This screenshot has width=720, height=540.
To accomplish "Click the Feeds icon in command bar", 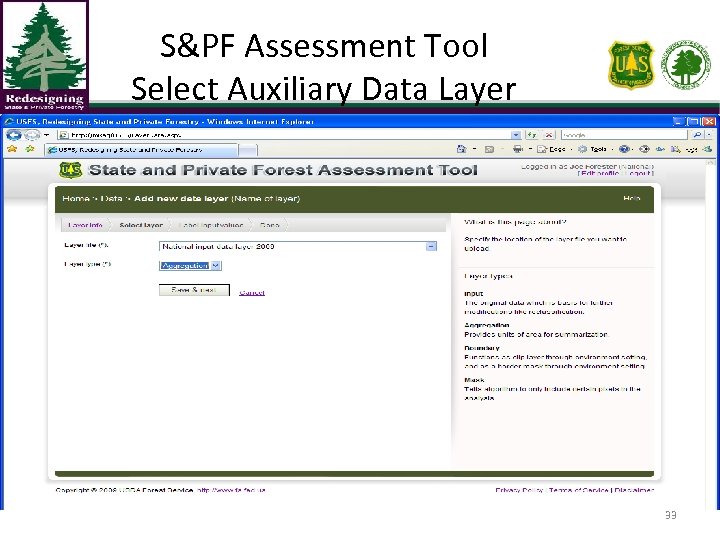I will coord(489,149).
